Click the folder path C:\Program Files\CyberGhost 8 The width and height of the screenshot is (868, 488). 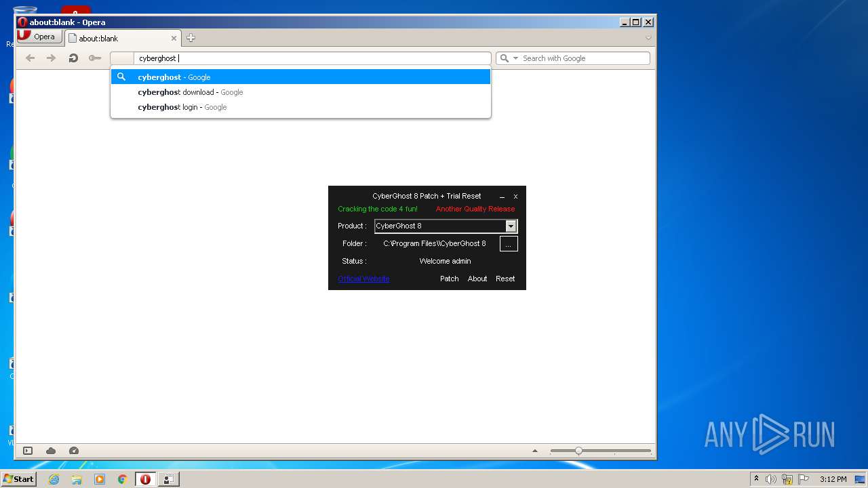pos(435,243)
